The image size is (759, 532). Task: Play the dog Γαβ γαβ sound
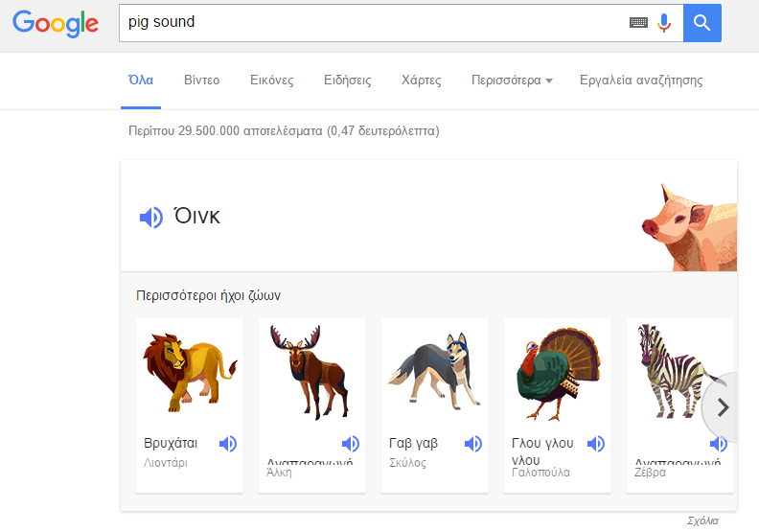(x=473, y=444)
